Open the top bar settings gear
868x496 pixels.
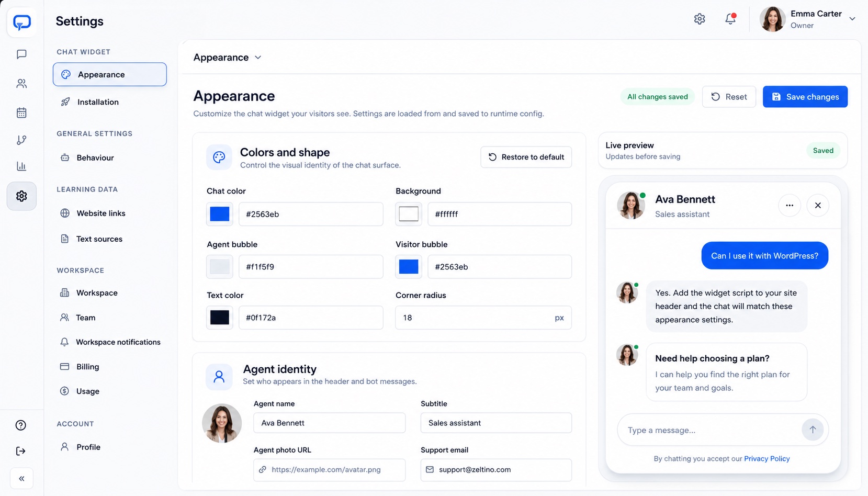[x=700, y=19]
